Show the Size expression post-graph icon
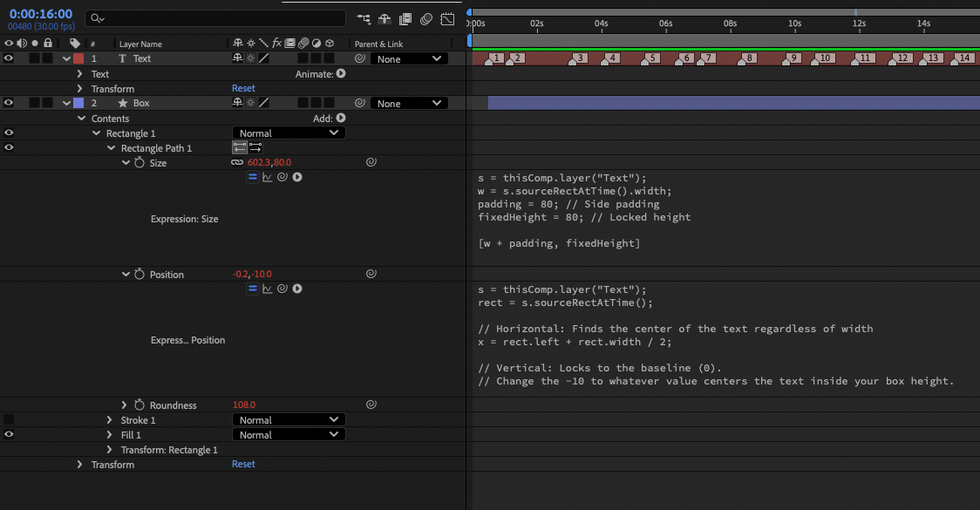The height and width of the screenshot is (510, 980). pyautogui.click(x=267, y=177)
